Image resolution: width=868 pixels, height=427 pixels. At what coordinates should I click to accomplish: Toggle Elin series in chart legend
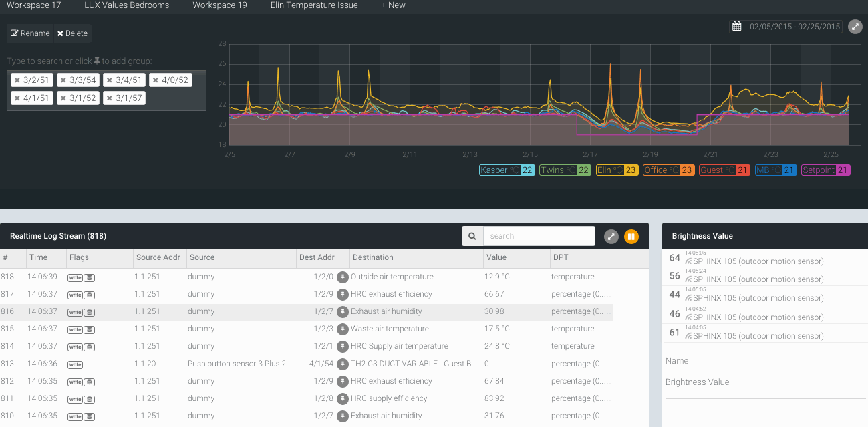point(615,170)
